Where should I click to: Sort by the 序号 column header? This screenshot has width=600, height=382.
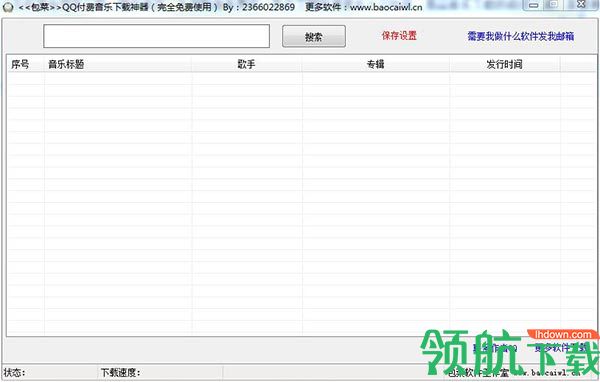click(x=26, y=64)
